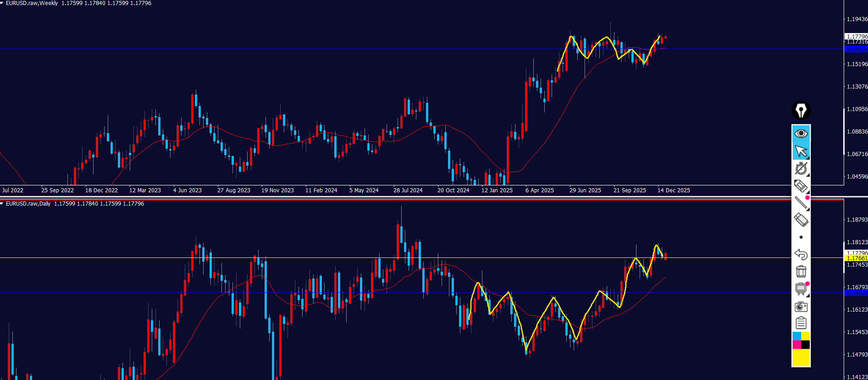Switch to cursor mode arrow
This screenshot has width=868, height=380.
801,151
